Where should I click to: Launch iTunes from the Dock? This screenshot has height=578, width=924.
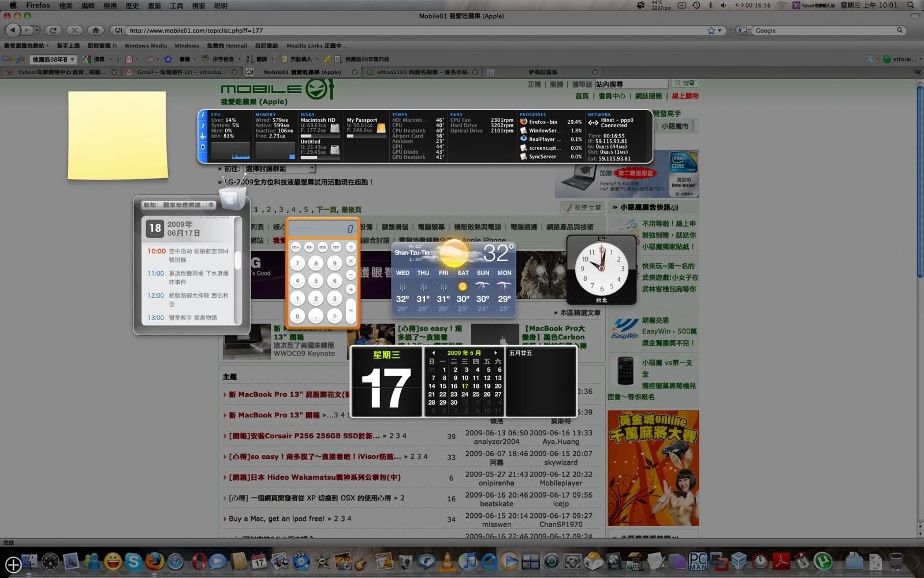tap(468, 561)
